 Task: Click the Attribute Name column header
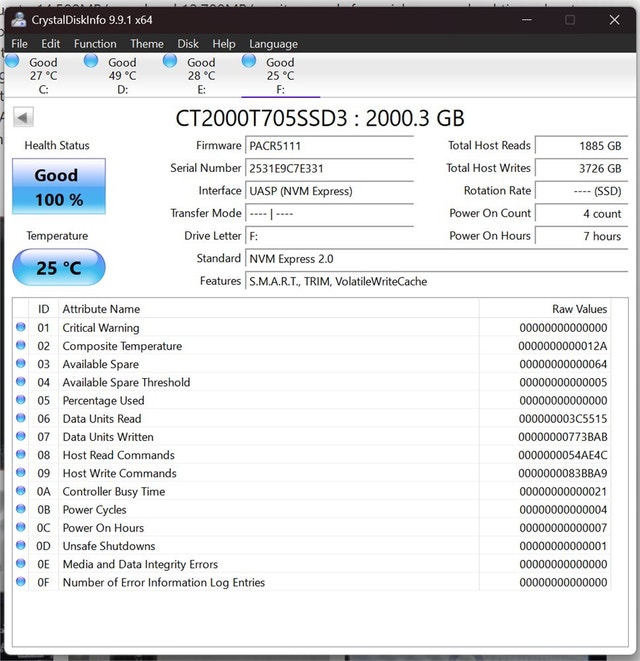[269, 309]
